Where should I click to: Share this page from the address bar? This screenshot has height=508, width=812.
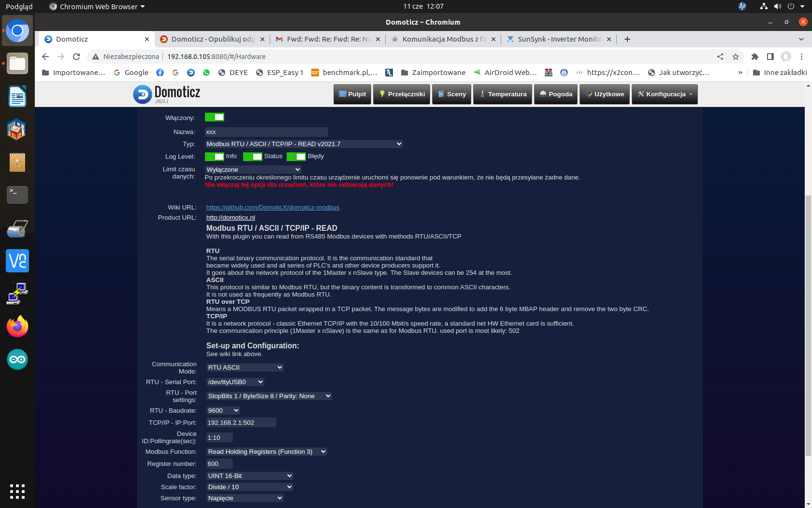point(720,57)
